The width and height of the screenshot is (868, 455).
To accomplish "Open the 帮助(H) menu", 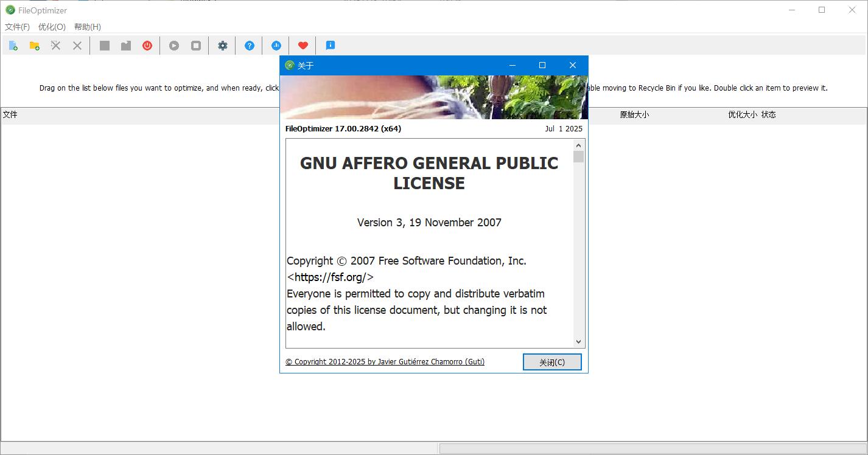I will tap(88, 27).
